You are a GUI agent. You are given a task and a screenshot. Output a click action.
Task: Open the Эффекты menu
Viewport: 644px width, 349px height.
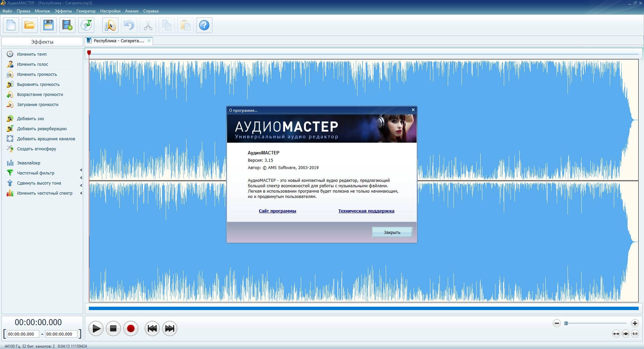click(63, 11)
